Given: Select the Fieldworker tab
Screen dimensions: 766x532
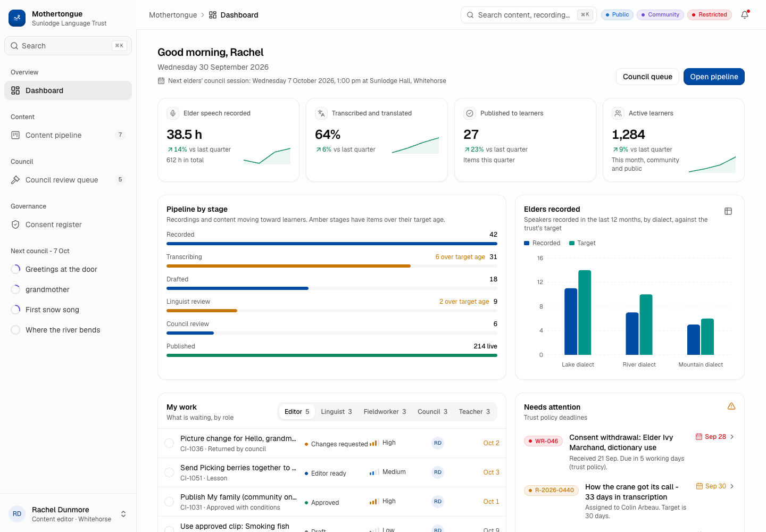Looking at the screenshot, I should tap(385, 412).
